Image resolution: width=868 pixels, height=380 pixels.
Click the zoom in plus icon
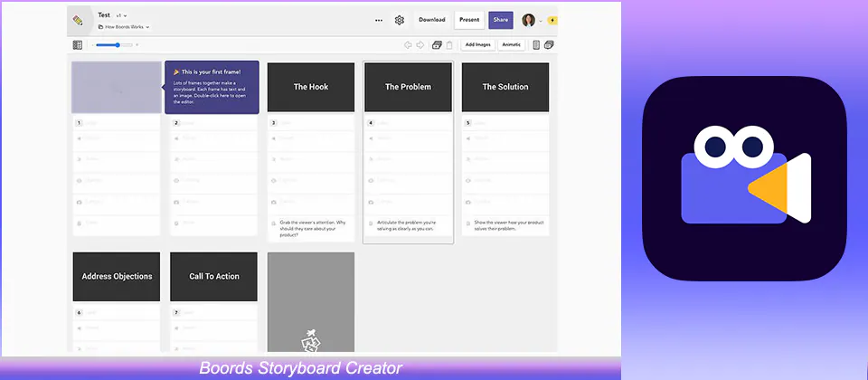tap(137, 45)
